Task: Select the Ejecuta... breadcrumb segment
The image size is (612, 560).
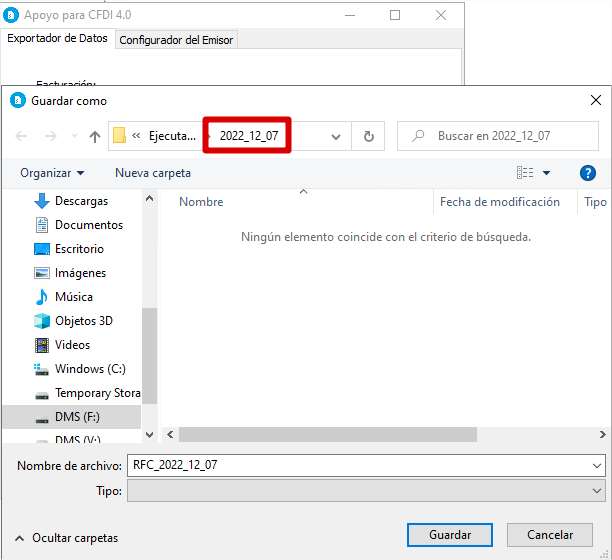Action: coord(172,136)
